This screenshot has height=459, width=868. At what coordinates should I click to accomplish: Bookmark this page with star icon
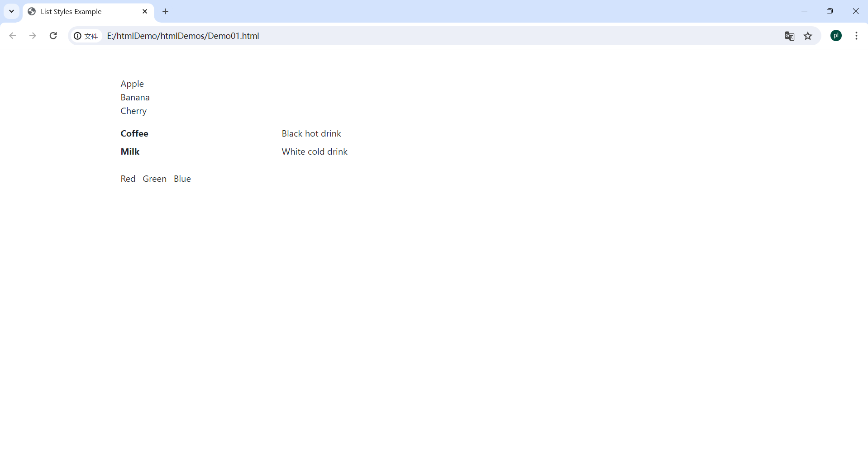click(x=808, y=36)
